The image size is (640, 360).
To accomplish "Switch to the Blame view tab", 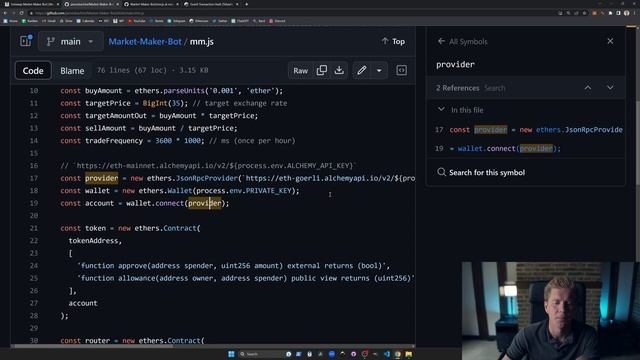I will 72,71.
